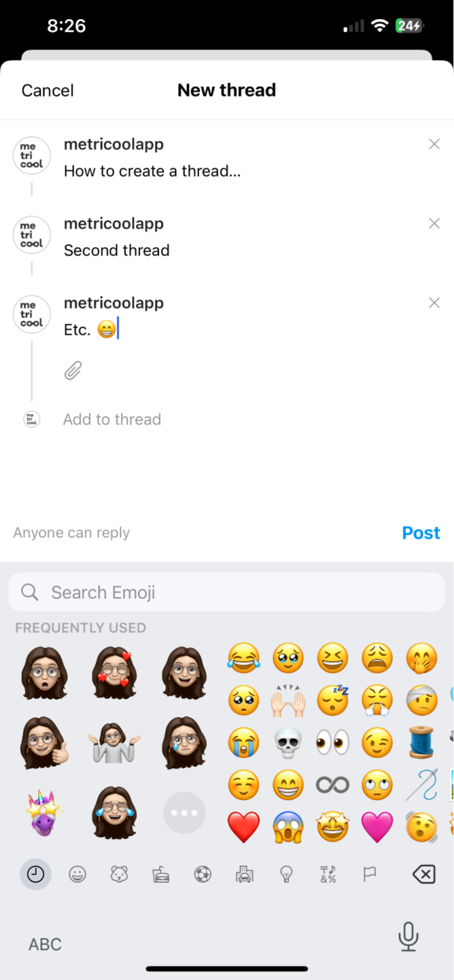Viewport: 454px width, 980px height.
Task: Focus the Search Emoji field
Action: click(227, 593)
